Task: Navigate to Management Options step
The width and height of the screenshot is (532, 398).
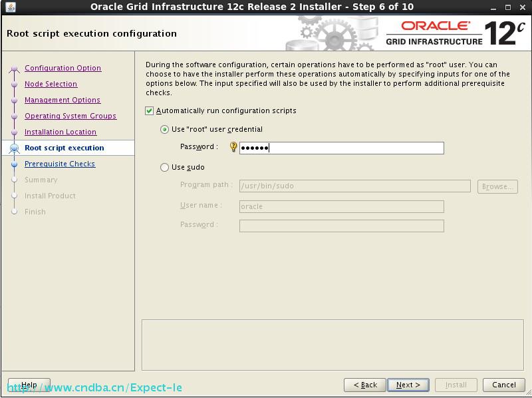Action: (63, 100)
